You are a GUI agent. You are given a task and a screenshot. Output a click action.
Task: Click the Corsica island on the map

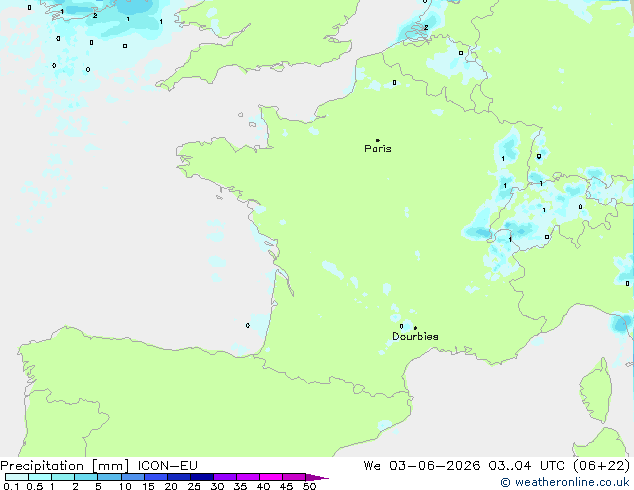pos(596,390)
